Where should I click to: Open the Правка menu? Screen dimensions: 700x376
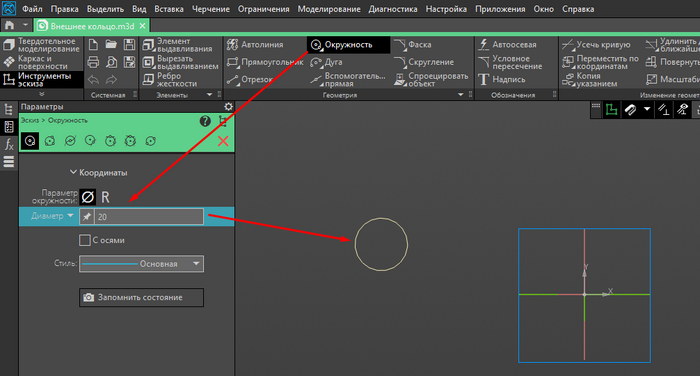tap(64, 9)
